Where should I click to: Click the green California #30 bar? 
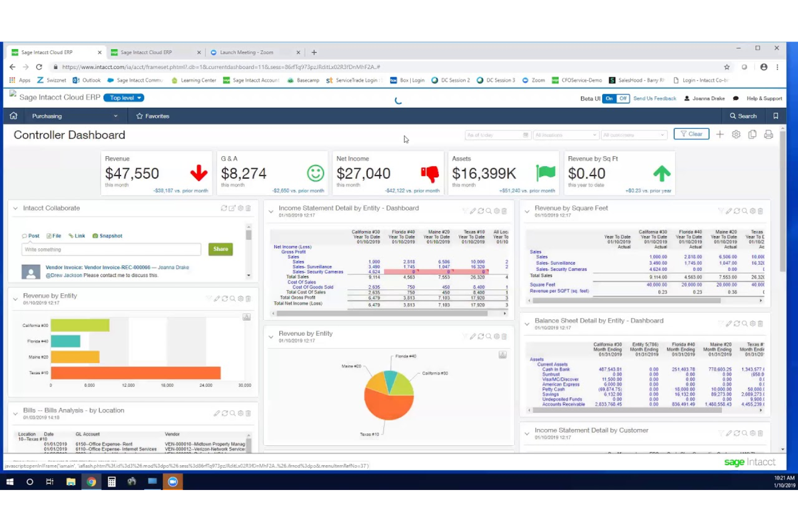point(80,325)
